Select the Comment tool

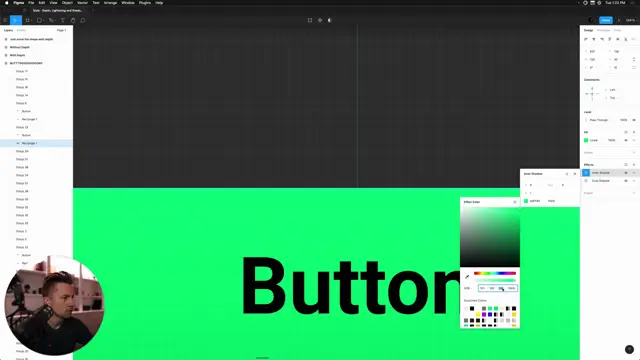(x=83, y=20)
